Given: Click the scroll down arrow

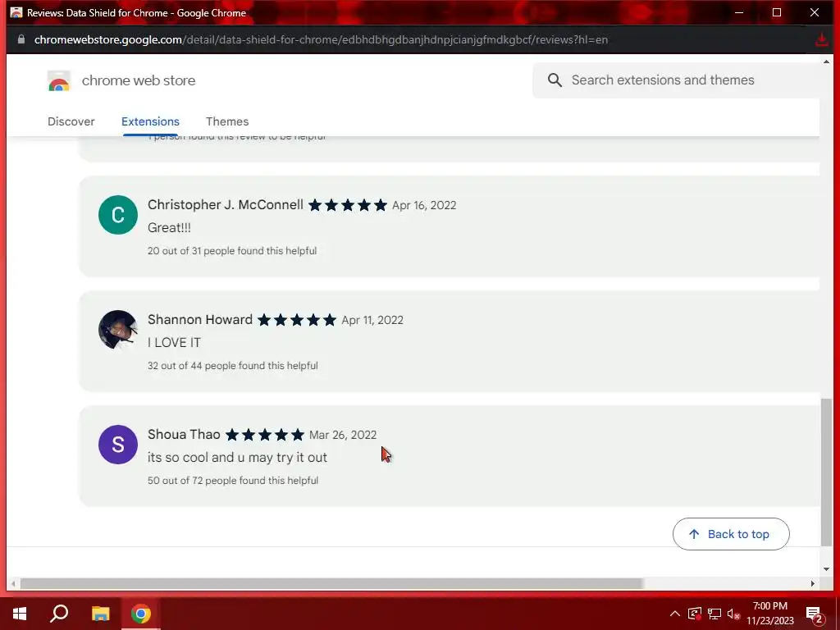Looking at the screenshot, I should tap(827, 569).
